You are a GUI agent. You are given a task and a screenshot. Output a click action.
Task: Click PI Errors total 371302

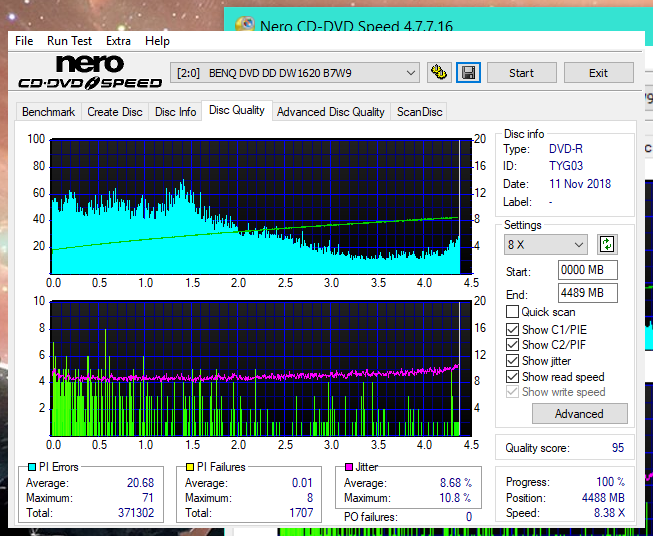tap(136, 512)
